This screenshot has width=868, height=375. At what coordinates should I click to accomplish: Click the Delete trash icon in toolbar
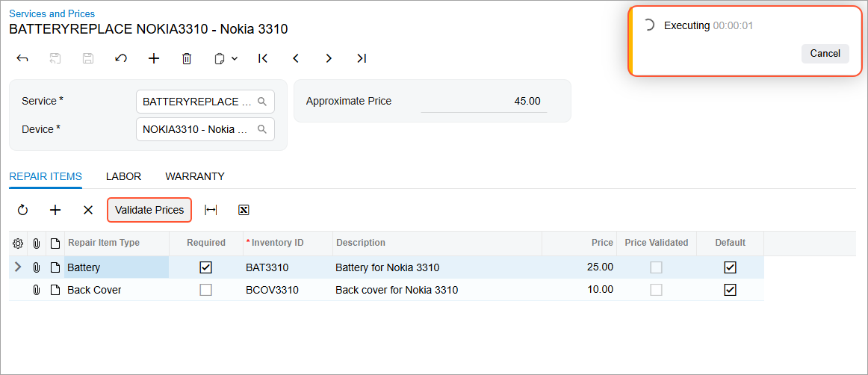point(187,58)
